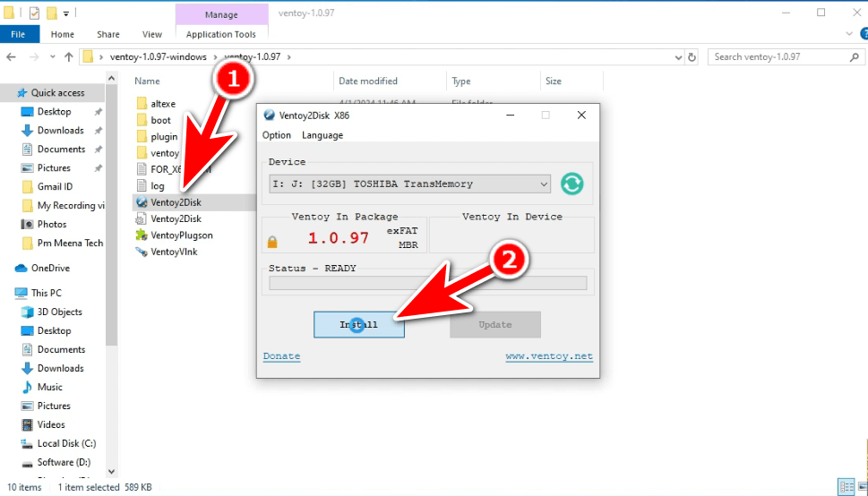Open Local Disk (C:)
Image resolution: width=868 pixels, height=496 pixels.
(x=66, y=443)
